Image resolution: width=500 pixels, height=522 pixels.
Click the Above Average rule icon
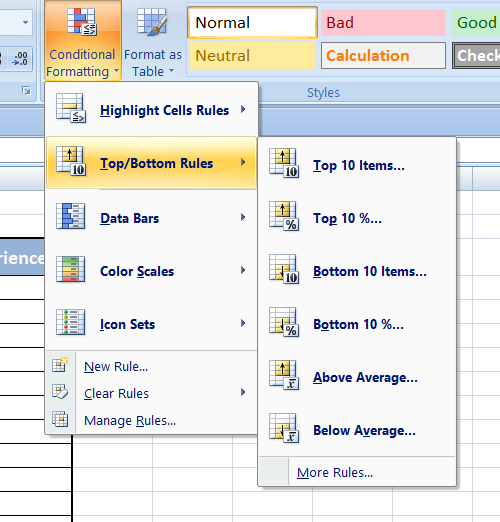point(284,375)
